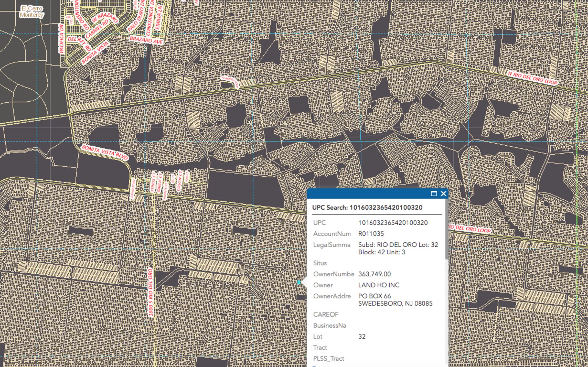The width and height of the screenshot is (588, 367).
Task: Click the 'PLSS_Tract' field label
Action: (329, 359)
